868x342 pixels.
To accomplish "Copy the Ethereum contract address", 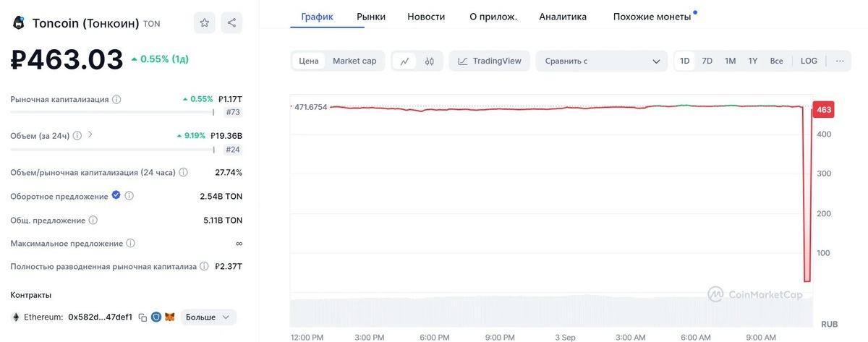I will tap(142, 317).
